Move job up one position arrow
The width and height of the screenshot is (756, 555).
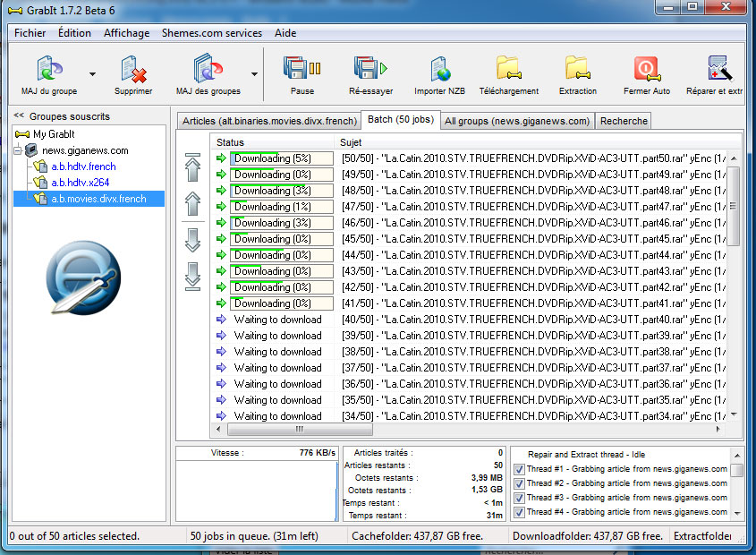pyautogui.click(x=192, y=203)
